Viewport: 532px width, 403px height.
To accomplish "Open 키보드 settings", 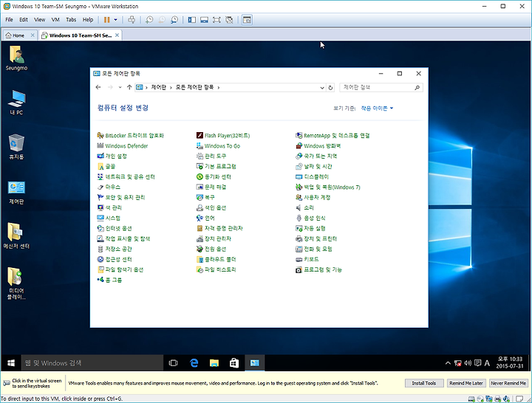I will point(307,259).
